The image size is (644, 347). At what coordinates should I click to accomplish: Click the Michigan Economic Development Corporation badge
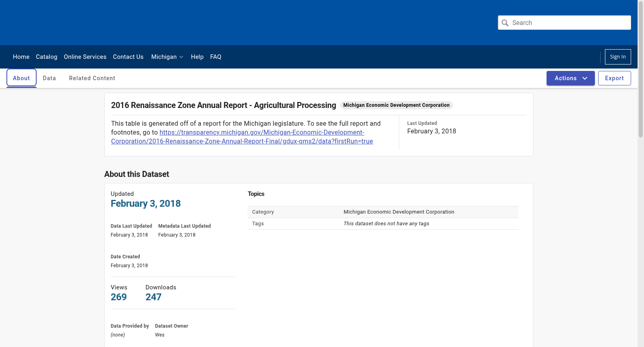[396, 105]
